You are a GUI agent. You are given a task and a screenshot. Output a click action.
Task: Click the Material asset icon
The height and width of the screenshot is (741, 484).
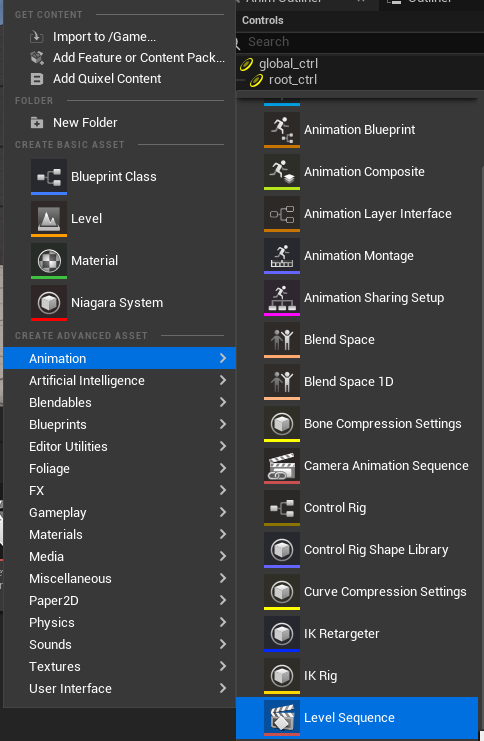tap(49, 261)
